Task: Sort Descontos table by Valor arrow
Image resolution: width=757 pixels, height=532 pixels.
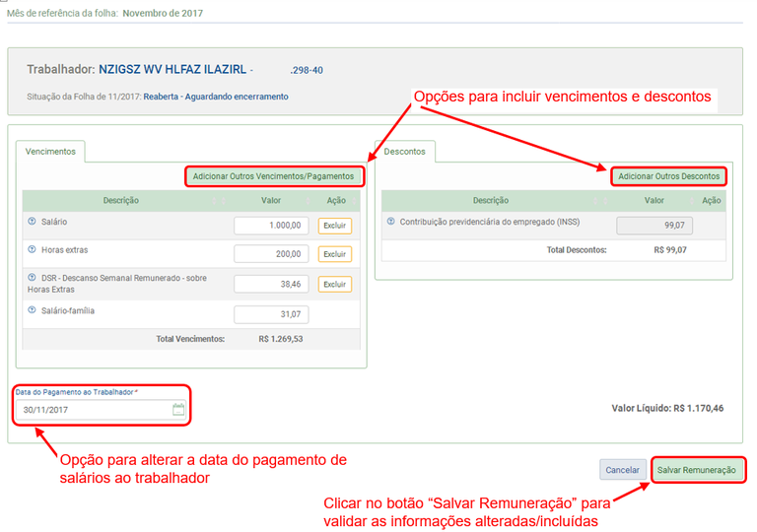Action: tap(692, 201)
